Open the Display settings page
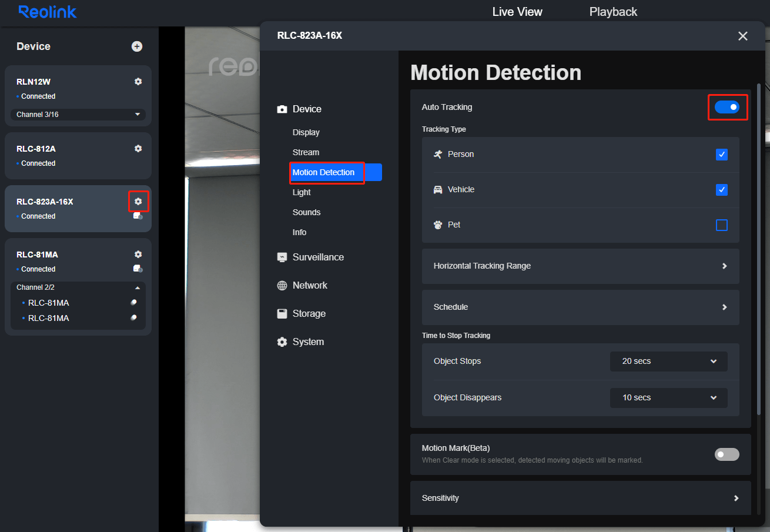This screenshot has width=770, height=532. click(x=306, y=132)
